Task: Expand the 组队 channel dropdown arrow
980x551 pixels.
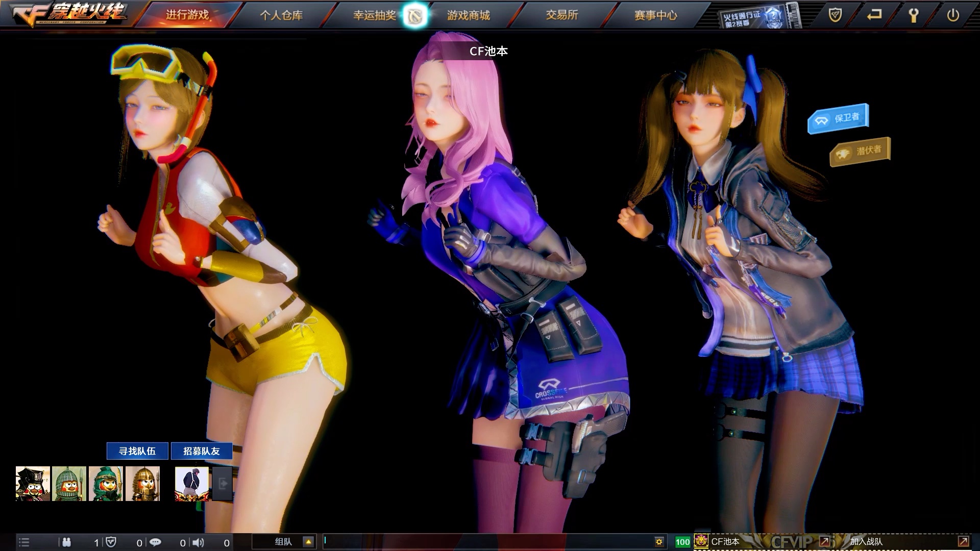Action: [308, 542]
